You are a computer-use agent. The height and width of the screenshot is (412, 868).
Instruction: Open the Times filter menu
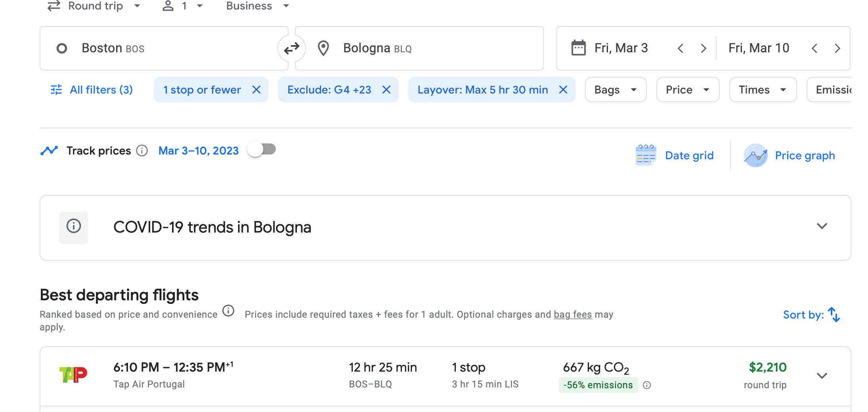[x=762, y=90]
